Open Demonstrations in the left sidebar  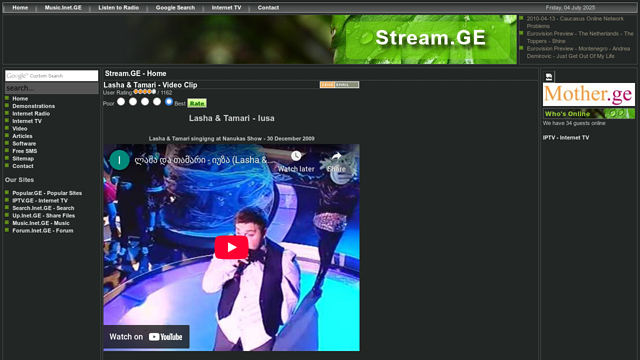(x=33, y=106)
